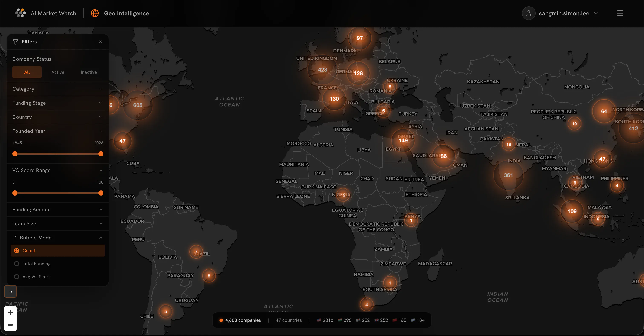Click the Geo Intelligence globe icon
This screenshot has width=644, height=336.
click(x=95, y=13)
